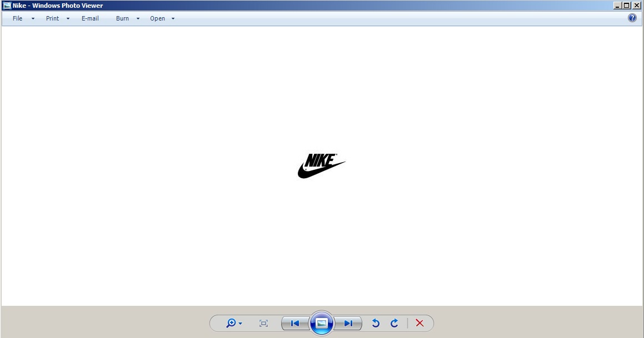Go to the previous picture
This screenshot has width=644, height=338.
click(x=294, y=323)
